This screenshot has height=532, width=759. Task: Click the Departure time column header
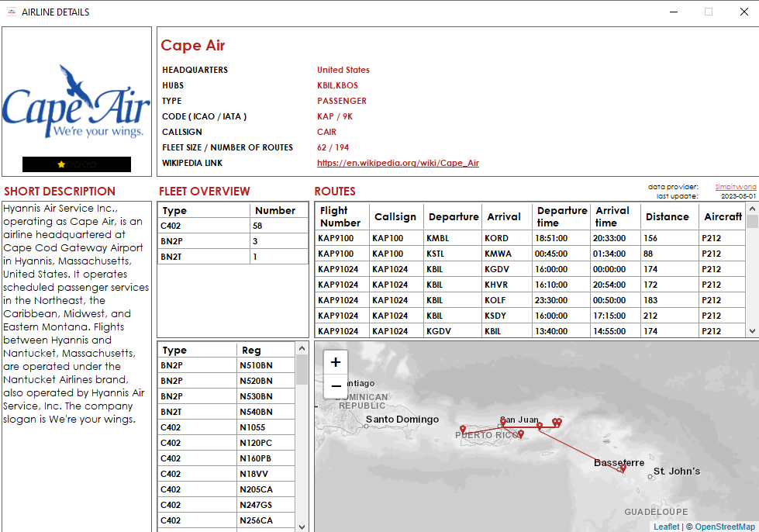561,216
